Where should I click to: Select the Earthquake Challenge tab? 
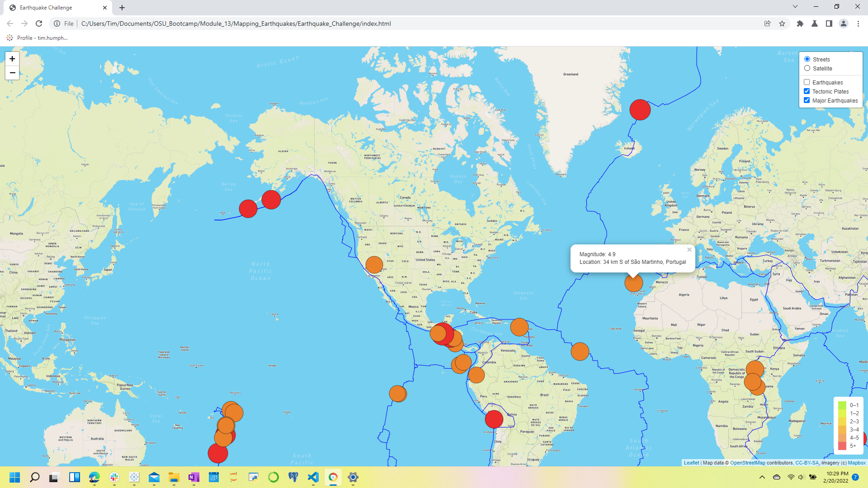[57, 8]
